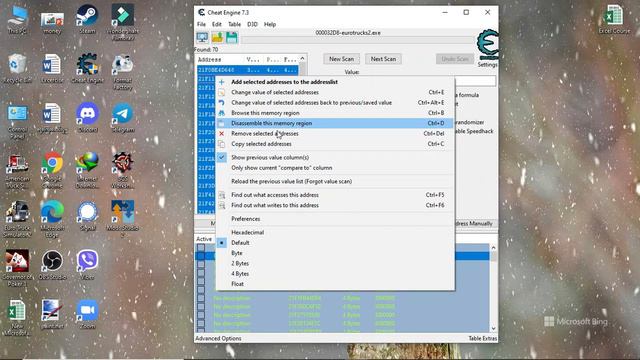Click the Next Scan button
Viewport: 640px width, 360px height.
(x=383, y=59)
